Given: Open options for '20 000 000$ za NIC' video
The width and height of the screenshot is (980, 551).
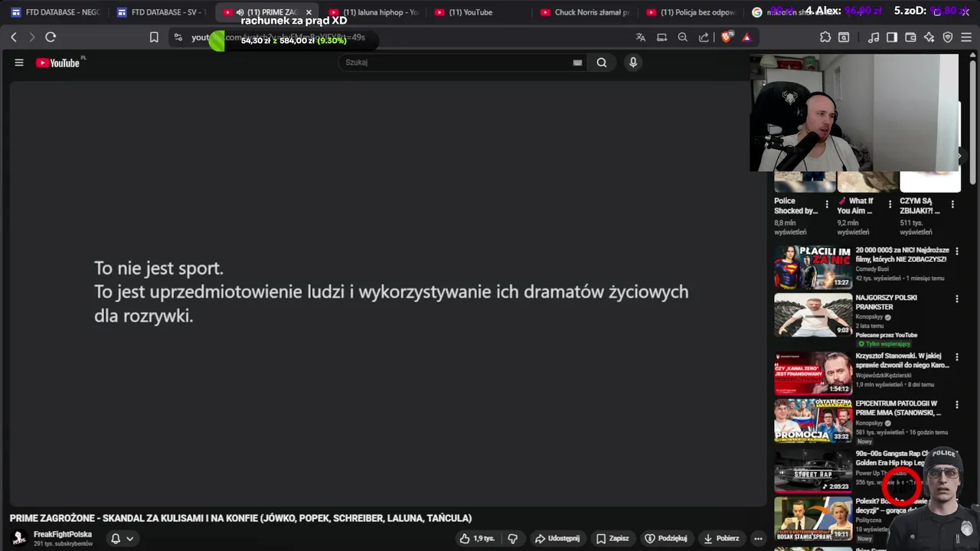Looking at the screenshot, I should 956,251.
